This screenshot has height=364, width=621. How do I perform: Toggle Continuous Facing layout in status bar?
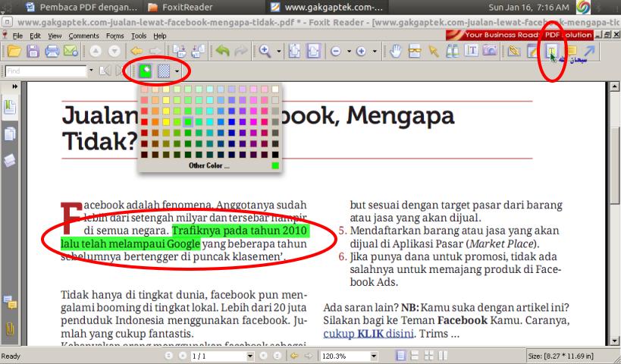coord(443,356)
